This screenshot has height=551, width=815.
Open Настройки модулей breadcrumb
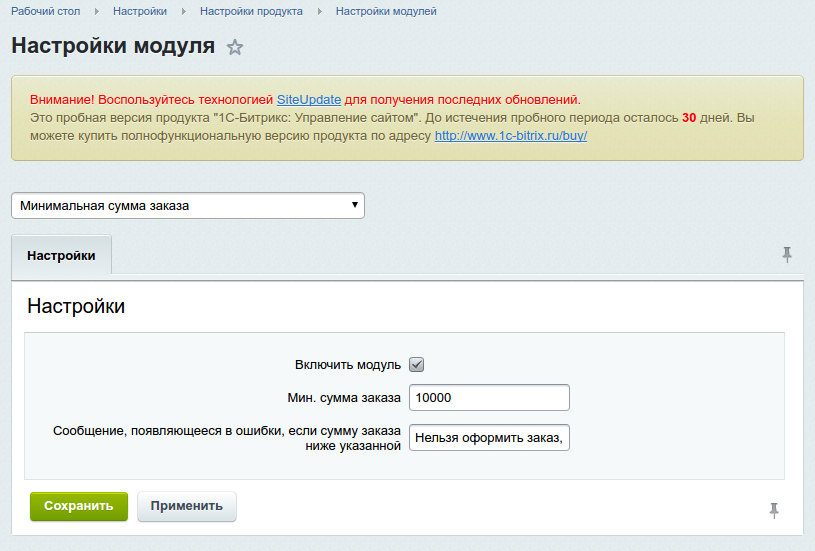386,11
